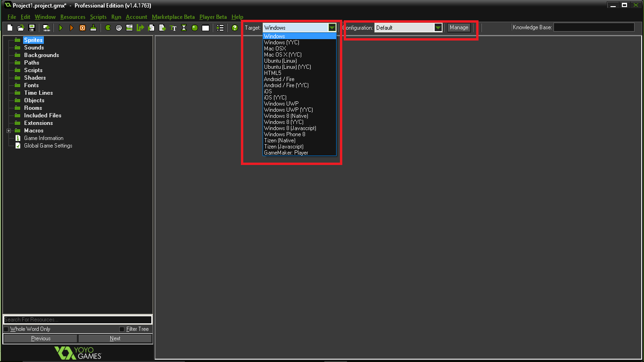Create a room using the white rectangle icon
The image size is (644, 362).
point(206,28)
